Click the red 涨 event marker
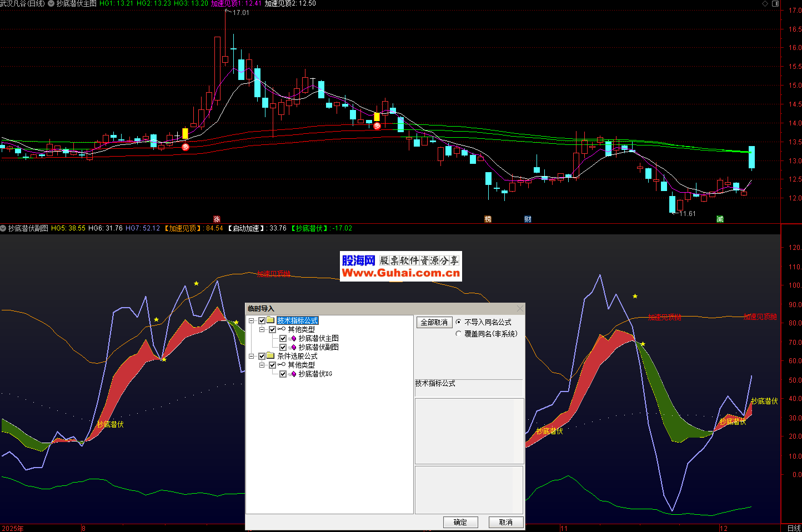Viewport: 802px width, 532px height. pyautogui.click(x=217, y=219)
